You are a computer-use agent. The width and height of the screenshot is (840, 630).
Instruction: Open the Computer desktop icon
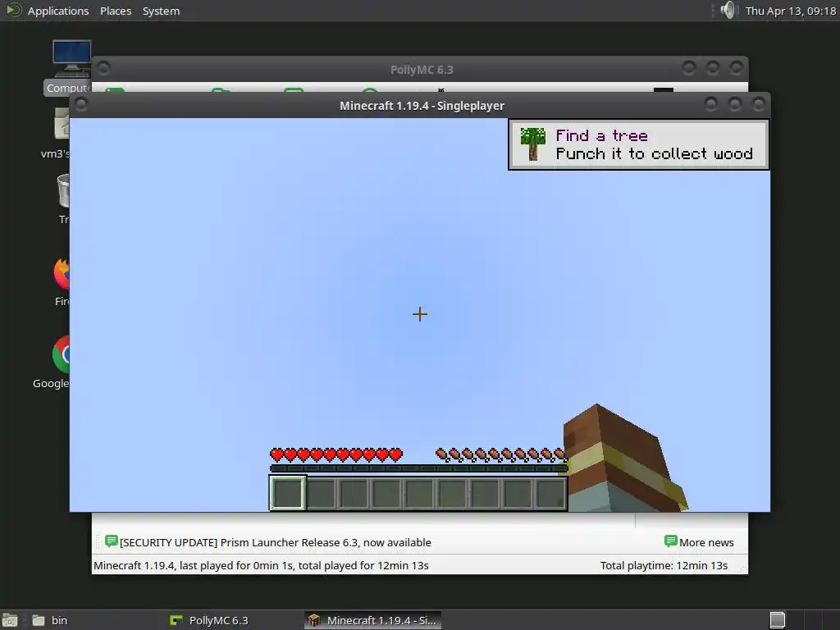click(x=68, y=67)
